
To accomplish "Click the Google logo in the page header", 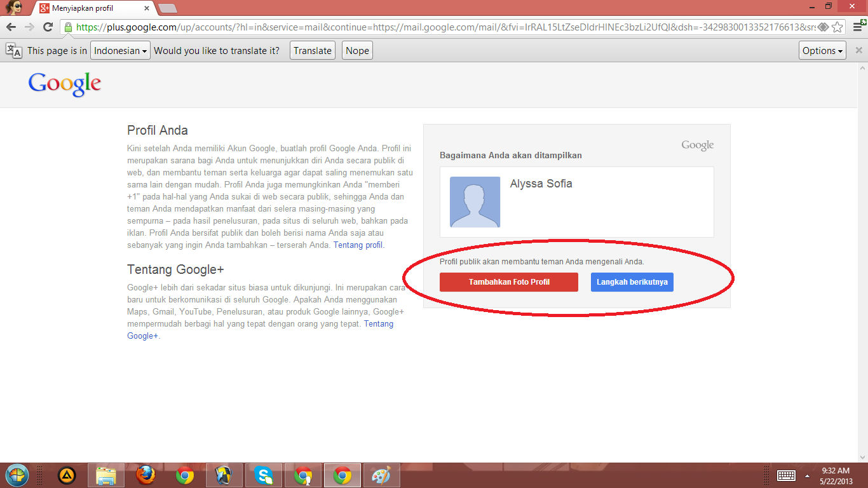I will (65, 84).
